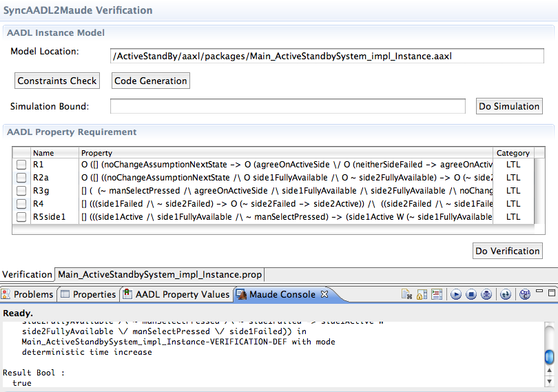Click the skull icon in console toolbar
558x392 pixels.
coord(486,295)
